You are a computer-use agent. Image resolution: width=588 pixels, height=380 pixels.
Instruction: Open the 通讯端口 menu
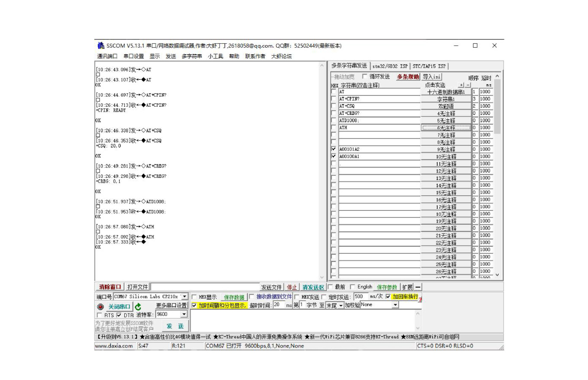(107, 56)
